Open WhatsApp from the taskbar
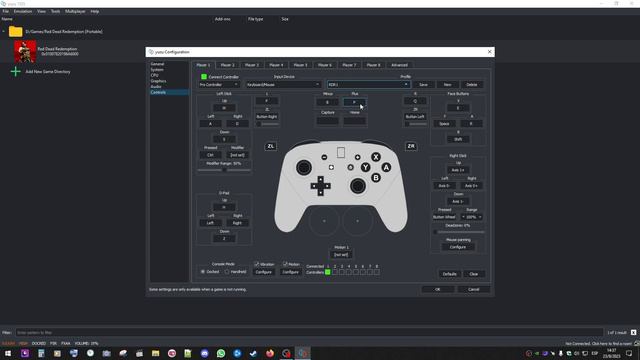640x360 pixels. point(221,353)
